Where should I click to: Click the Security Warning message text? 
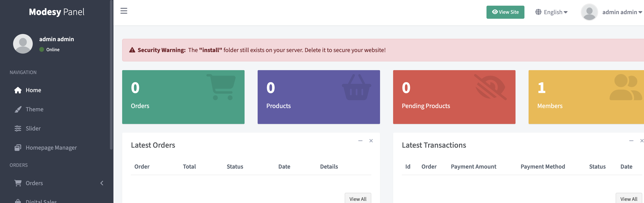(x=262, y=50)
